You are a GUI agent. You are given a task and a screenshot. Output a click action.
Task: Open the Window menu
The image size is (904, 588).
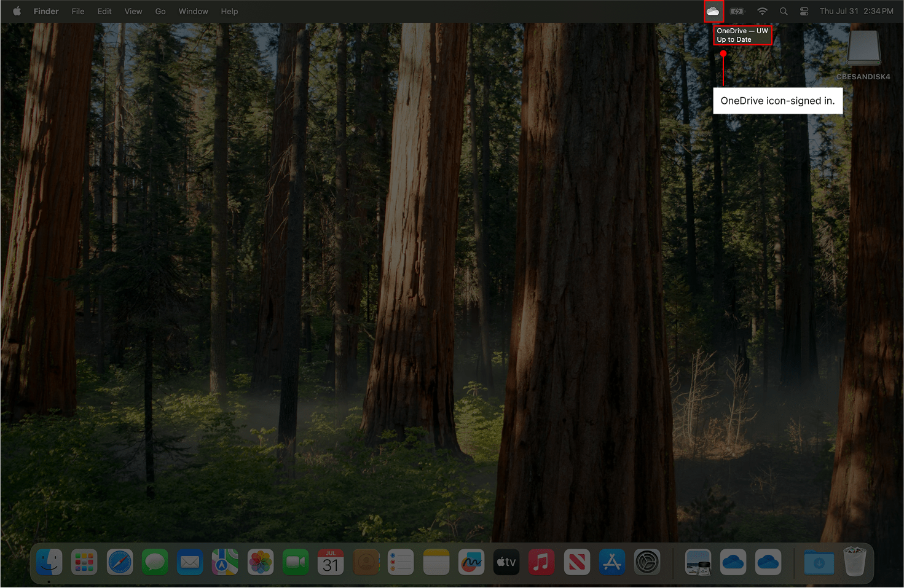click(193, 11)
